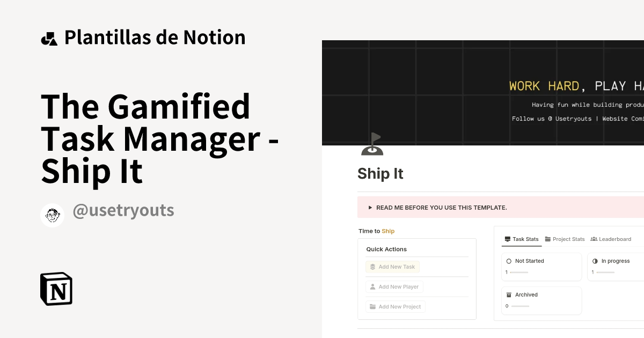The height and width of the screenshot is (338, 644).
Task: Click the In progress half-filled circle
Action: [595, 261]
